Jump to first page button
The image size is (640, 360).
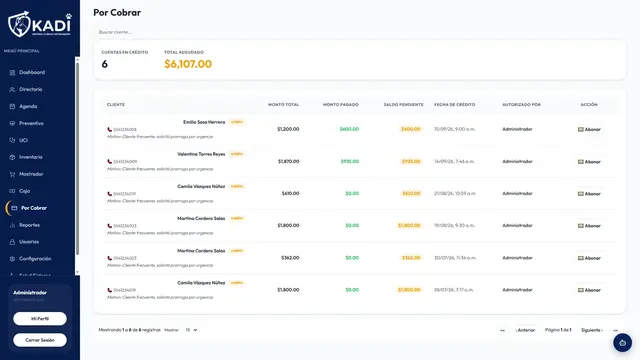click(502, 330)
